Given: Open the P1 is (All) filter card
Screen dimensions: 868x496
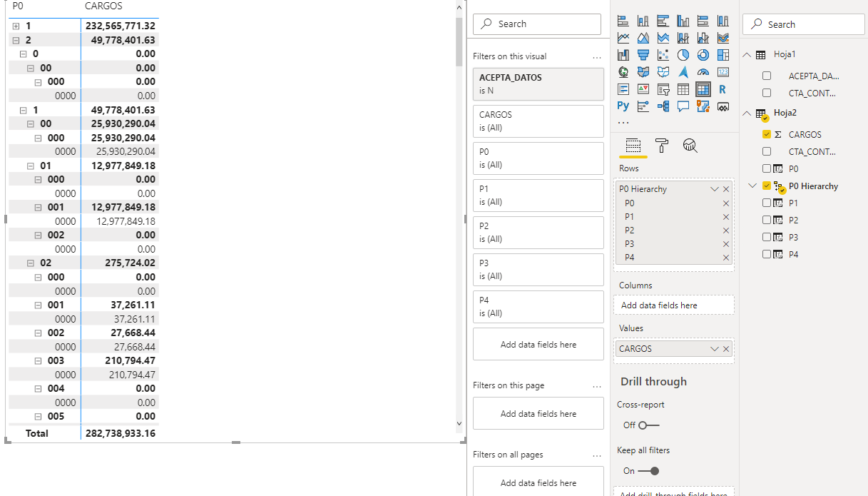Looking at the screenshot, I should (x=538, y=196).
